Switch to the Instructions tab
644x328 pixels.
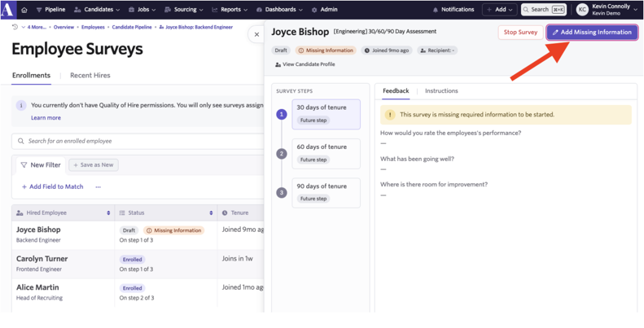point(441,91)
